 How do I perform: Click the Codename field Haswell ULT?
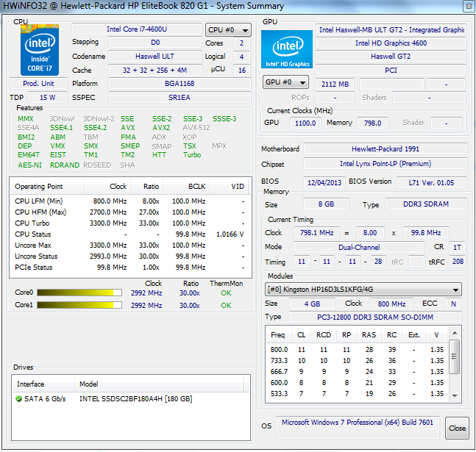(x=154, y=57)
